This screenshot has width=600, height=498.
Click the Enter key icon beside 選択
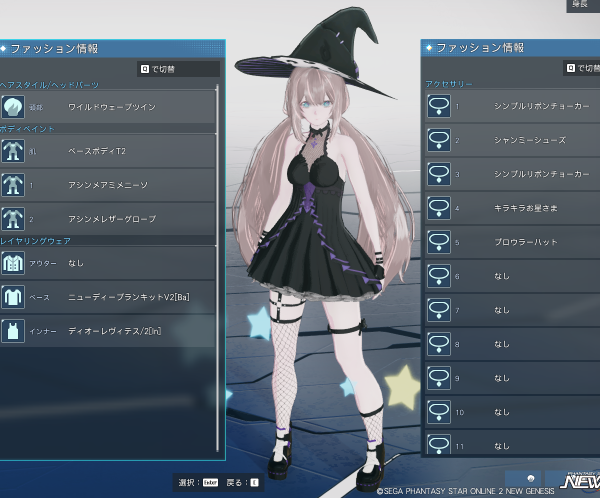coord(210,483)
